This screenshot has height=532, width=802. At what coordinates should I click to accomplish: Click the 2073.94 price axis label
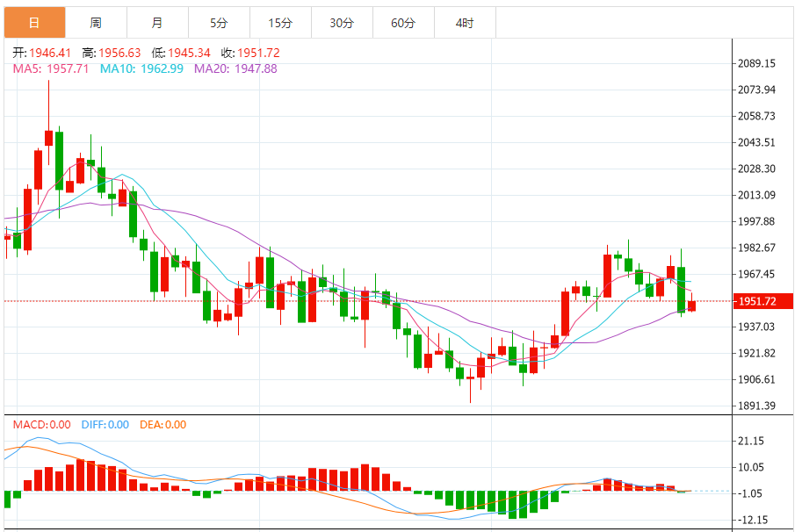coord(756,90)
